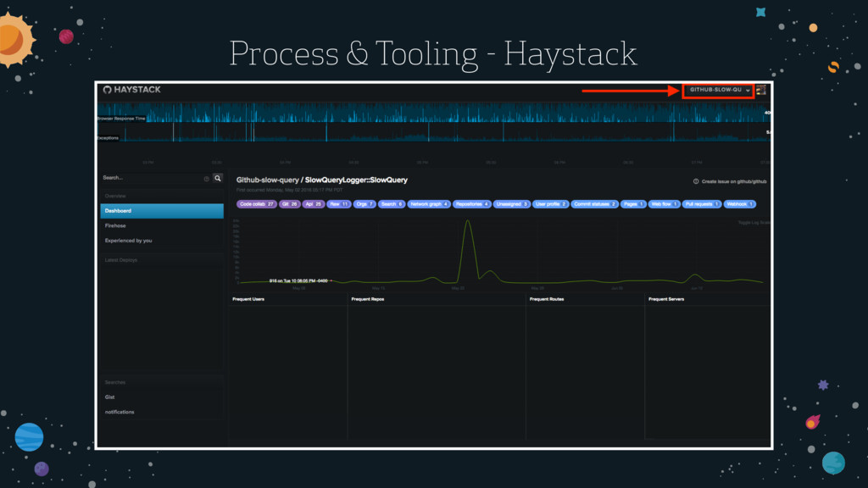Filter by Web flow 1 tag

[664, 204]
